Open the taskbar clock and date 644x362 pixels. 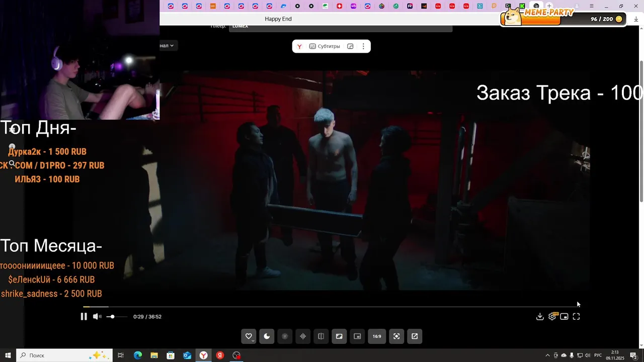click(615, 355)
